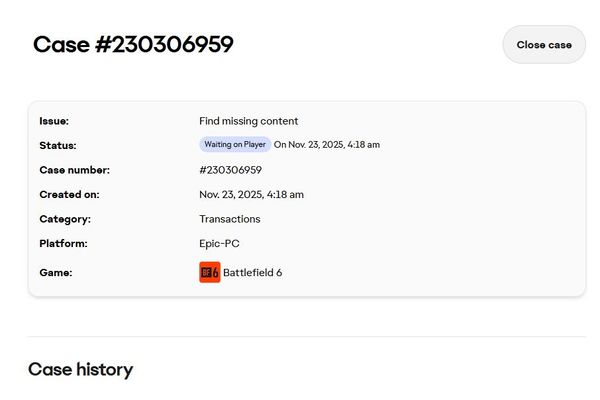The height and width of the screenshot is (400, 600).
Task: Click the Game field label
Action: pos(56,272)
